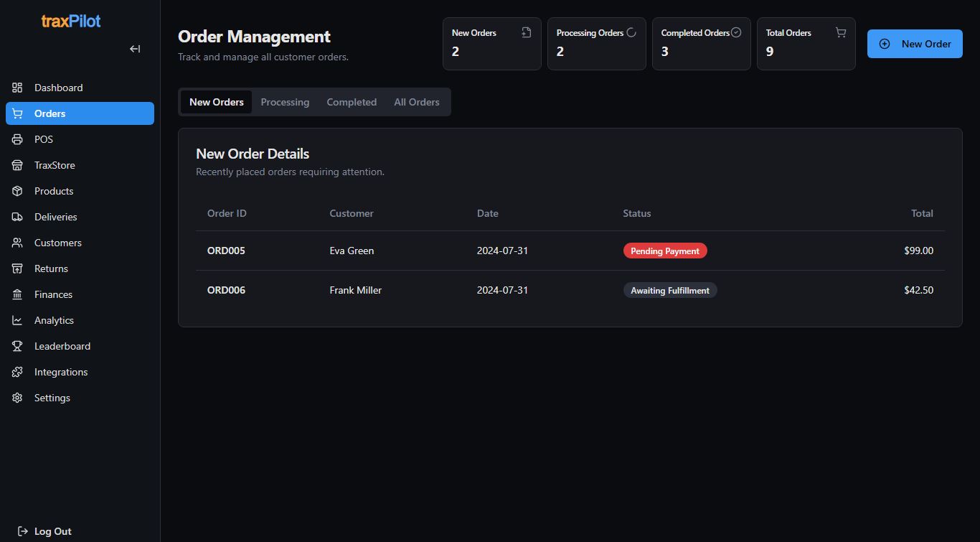The image size is (980, 542).
Task: Click the Log Out button
Action: click(x=44, y=531)
